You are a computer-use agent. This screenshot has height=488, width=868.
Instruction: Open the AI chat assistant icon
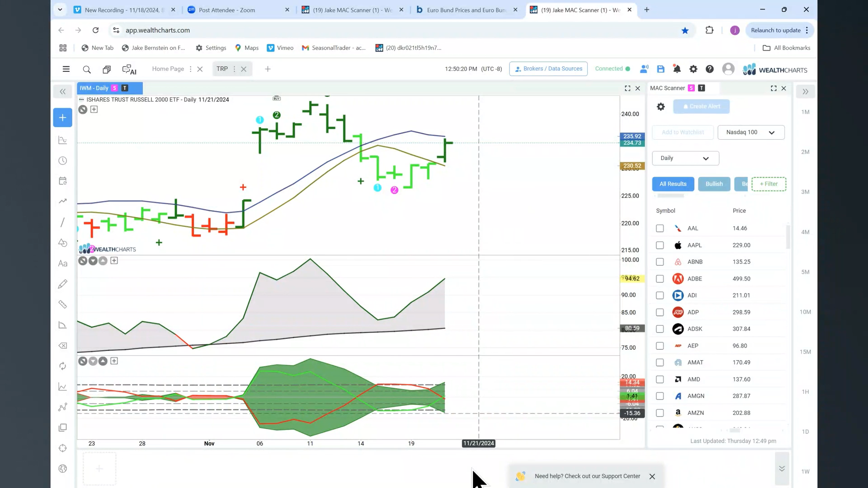tap(129, 70)
